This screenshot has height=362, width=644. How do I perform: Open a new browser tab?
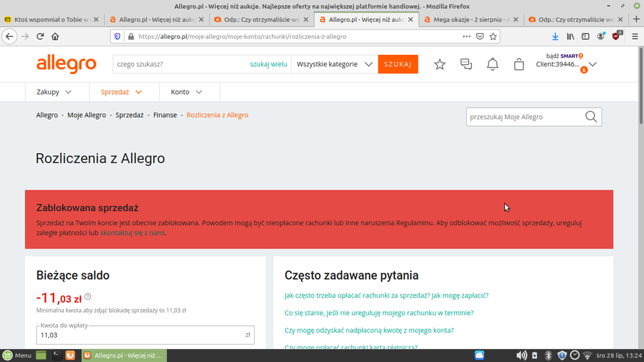coord(636,19)
